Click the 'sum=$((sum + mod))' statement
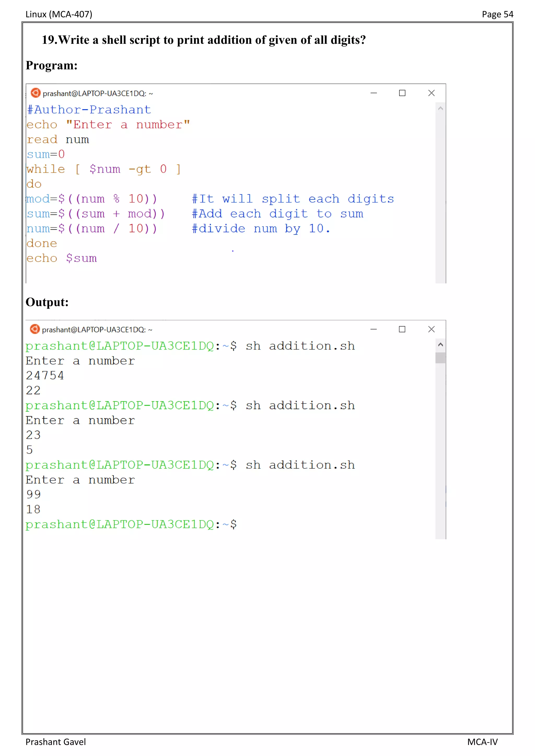Image resolution: width=535 pixels, height=756 pixels. coord(96,214)
